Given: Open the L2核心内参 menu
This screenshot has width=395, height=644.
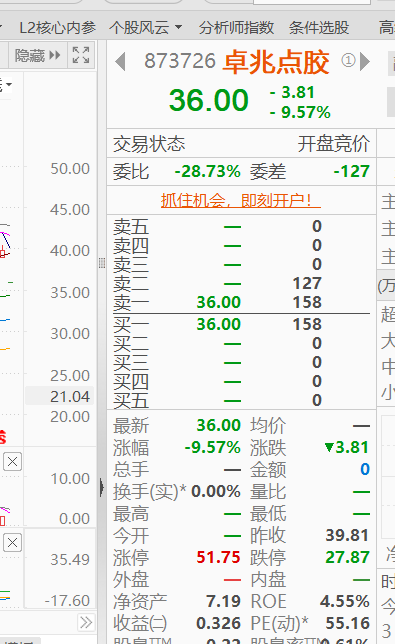Looking at the screenshot, I should point(57,28).
